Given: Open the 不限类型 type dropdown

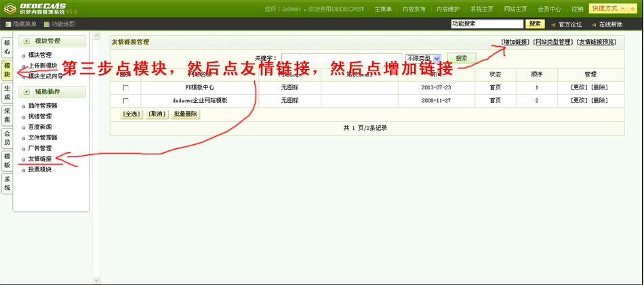Looking at the screenshot, I should (x=423, y=59).
